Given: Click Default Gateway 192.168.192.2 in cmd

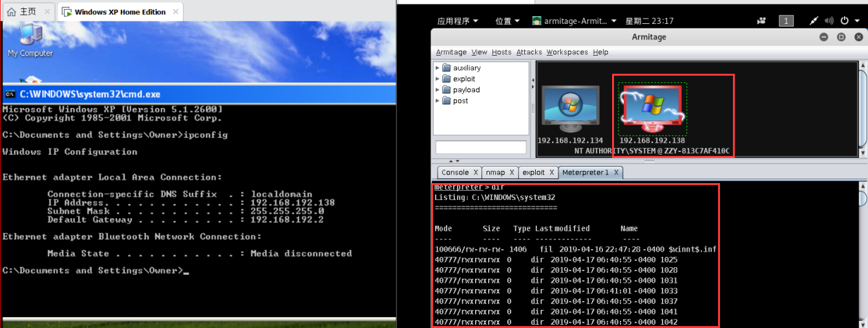Looking at the screenshot, I should tap(287, 219).
